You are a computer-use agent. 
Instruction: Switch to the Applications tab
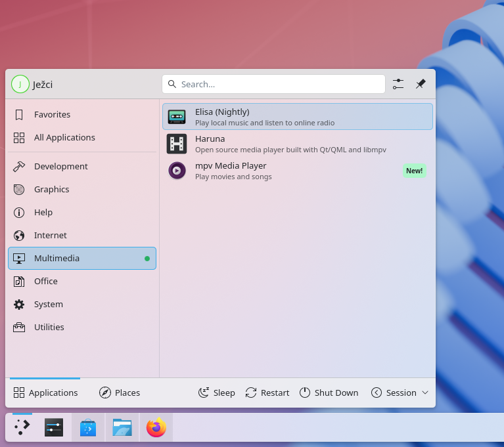click(x=45, y=393)
